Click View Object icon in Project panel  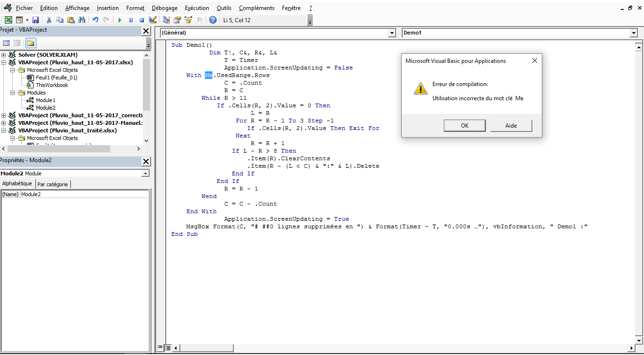click(x=17, y=43)
